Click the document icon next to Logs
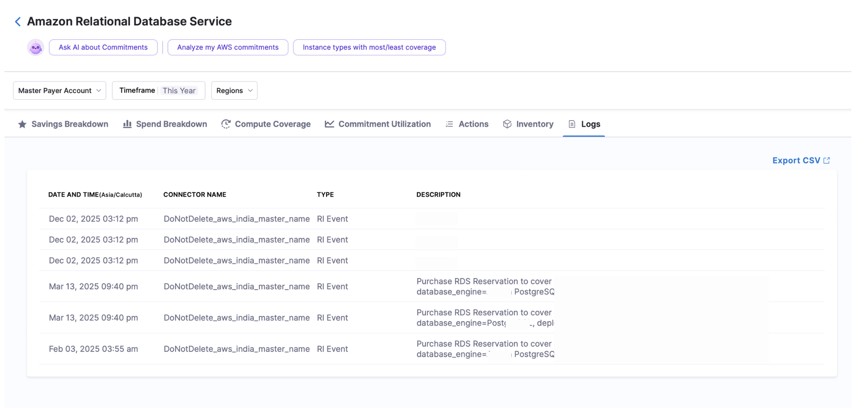 [x=572, y=124]
